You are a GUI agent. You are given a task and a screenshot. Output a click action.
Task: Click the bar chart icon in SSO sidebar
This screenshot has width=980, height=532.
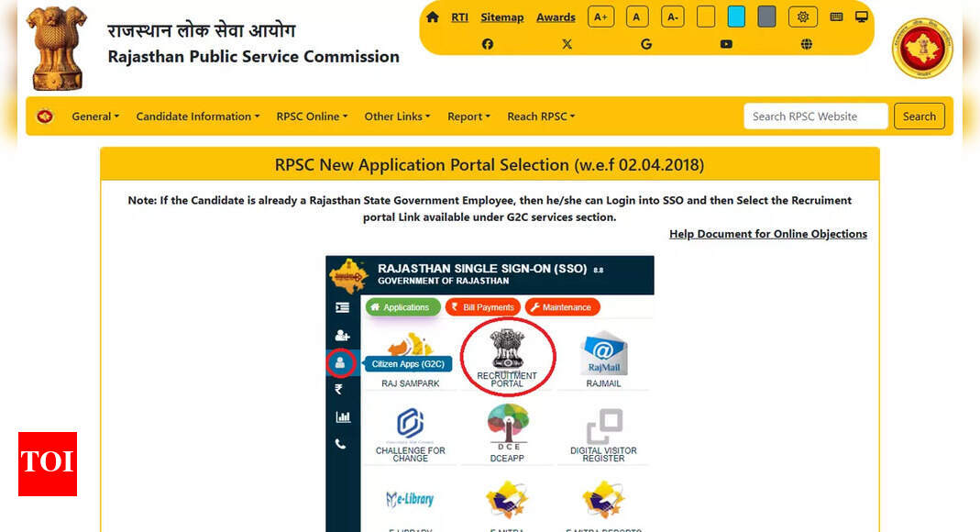coord(343,417)
